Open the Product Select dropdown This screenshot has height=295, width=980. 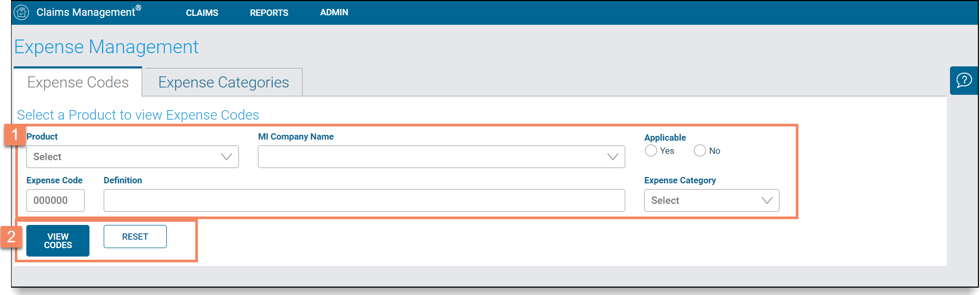[133, 156]
